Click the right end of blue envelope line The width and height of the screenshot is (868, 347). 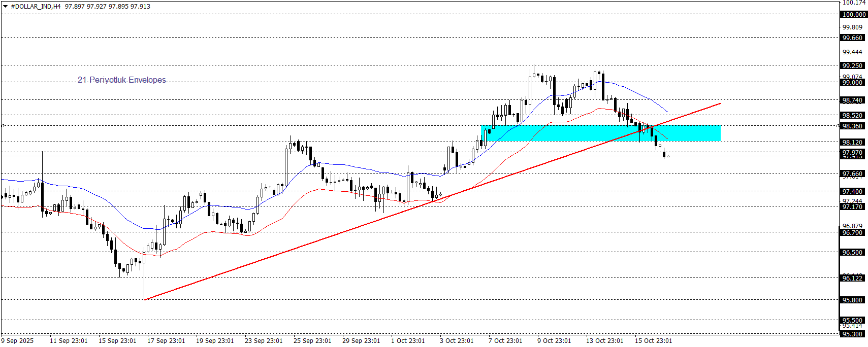[x=667, y=112]
